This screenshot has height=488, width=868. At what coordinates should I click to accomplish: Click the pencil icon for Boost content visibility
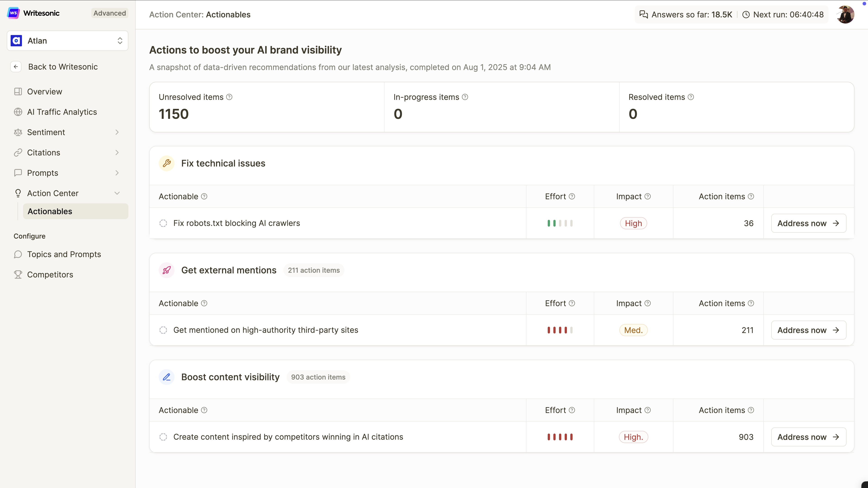(166, 377)
